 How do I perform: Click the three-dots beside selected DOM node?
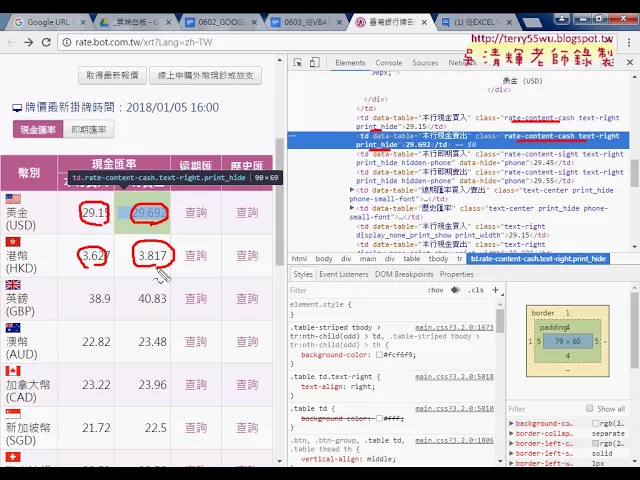pos(292,136)
